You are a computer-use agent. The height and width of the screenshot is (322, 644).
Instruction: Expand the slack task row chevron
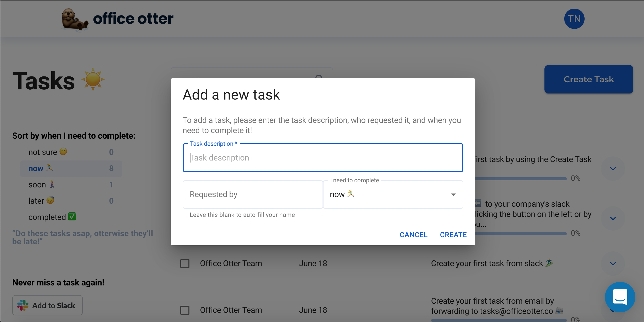[x=613, y=264]
